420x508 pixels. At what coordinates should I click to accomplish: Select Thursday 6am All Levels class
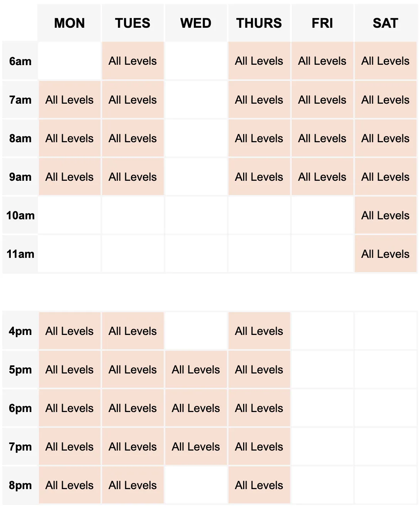[259, 61]
